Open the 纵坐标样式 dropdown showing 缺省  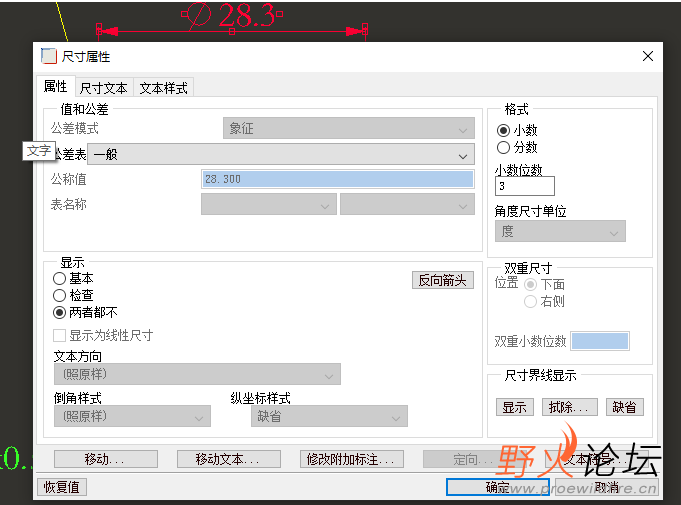tap(329, 416)
